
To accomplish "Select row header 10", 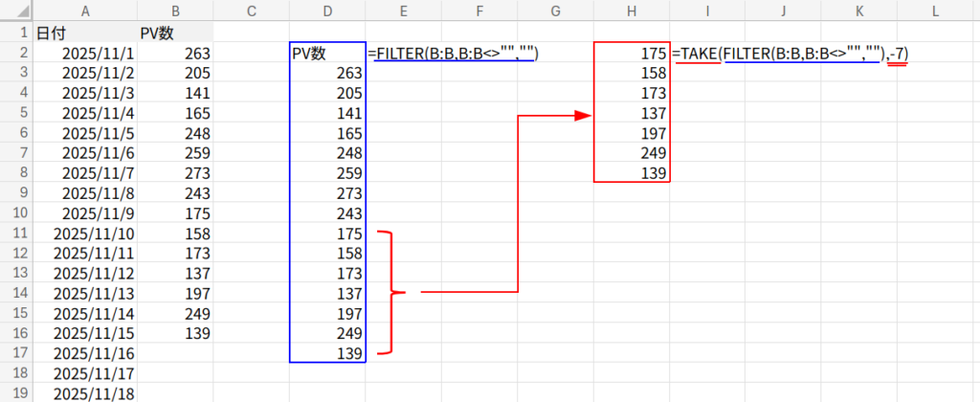I will click(15, 212).
